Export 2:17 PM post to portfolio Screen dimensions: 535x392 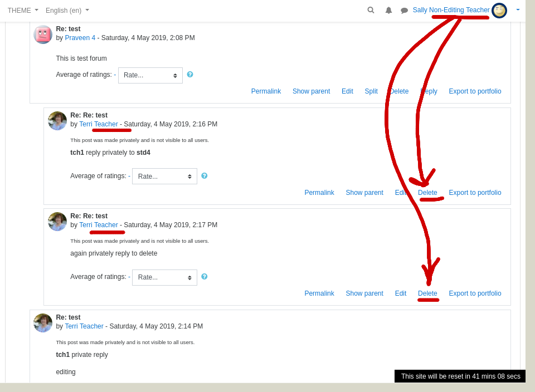(x=475, y=293)
